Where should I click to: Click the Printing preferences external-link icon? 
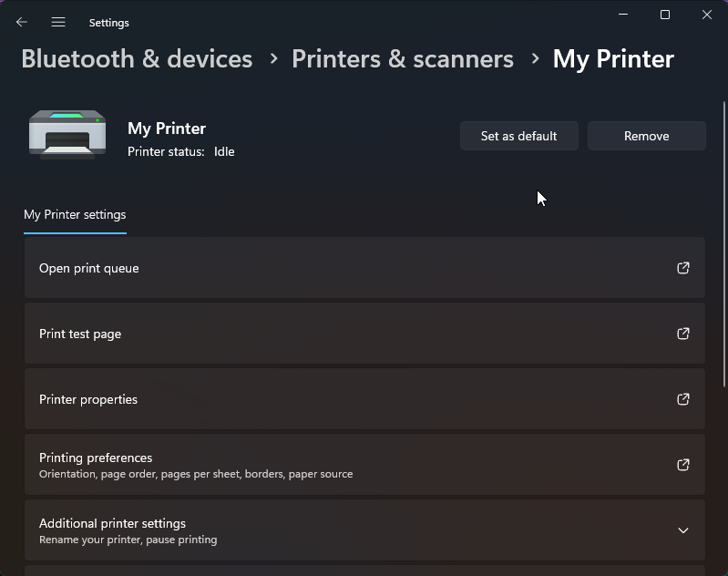pyautogui.click(x=683, y=465)
